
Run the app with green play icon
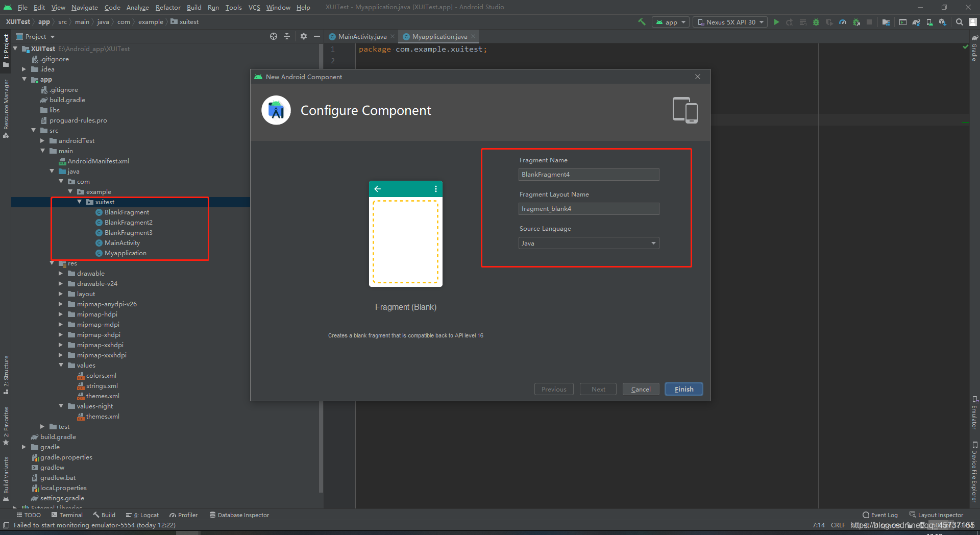tap(776, 22)
